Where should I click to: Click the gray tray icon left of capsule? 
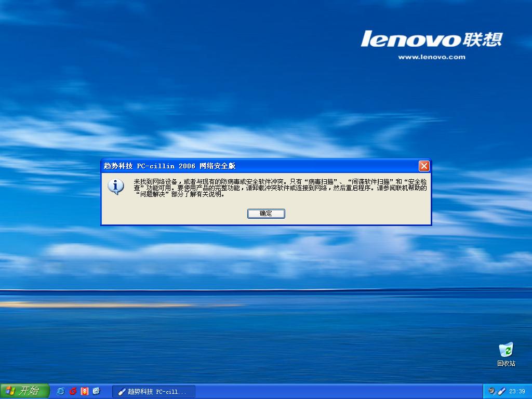point(491,391)
